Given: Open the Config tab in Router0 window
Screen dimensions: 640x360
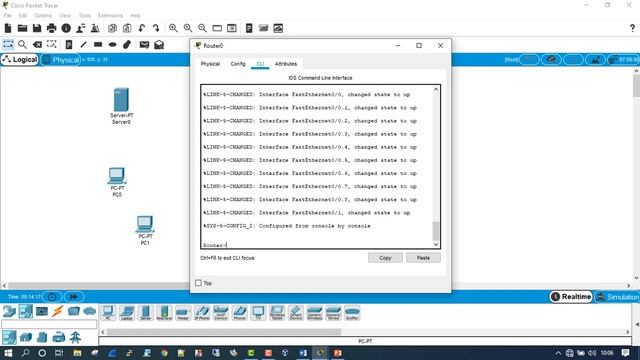Looking at the screenshot, I should coord(238,64).
